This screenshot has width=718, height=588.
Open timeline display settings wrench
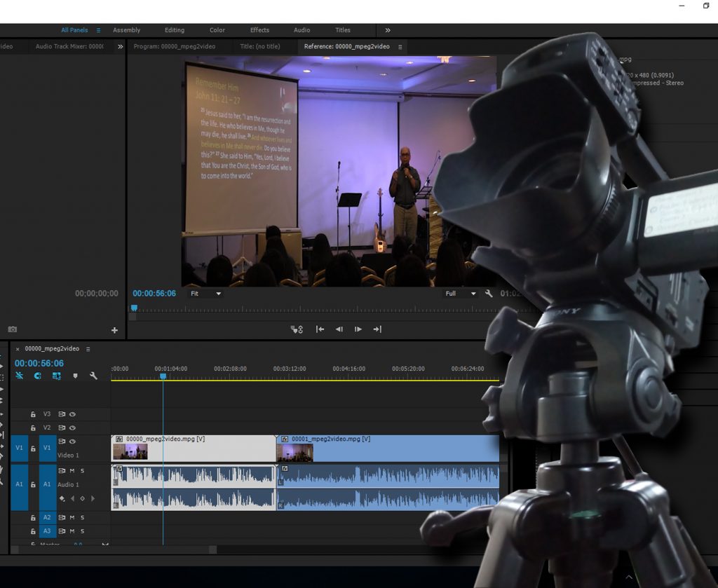93,376
